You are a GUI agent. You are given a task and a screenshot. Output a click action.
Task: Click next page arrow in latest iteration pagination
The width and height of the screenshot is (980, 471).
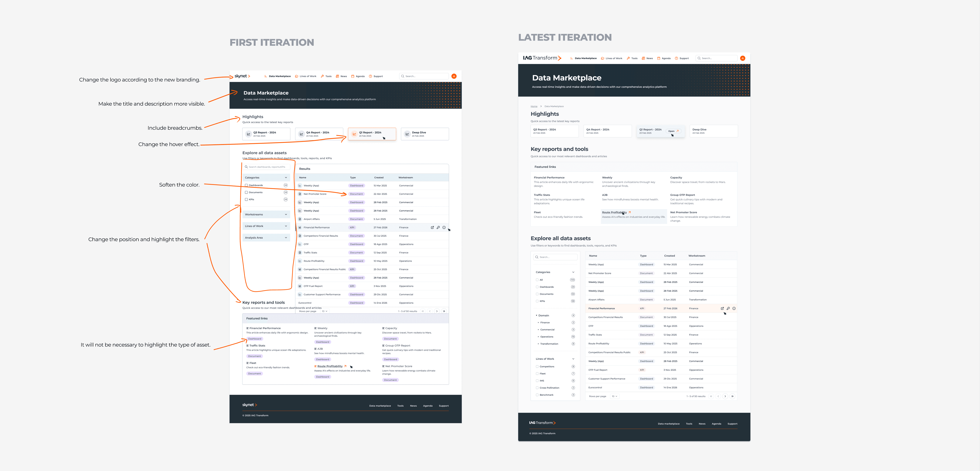[725, 396]
